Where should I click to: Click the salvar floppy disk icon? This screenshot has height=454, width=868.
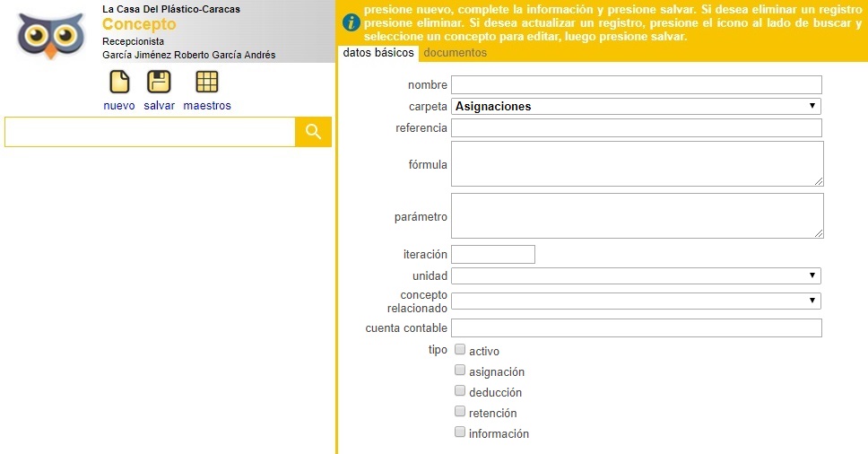point(159,82)
